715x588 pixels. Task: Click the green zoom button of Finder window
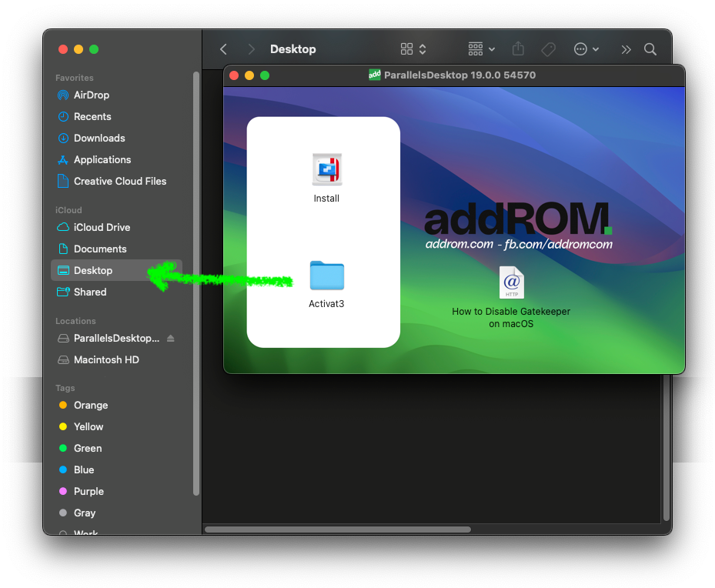point(94,49)
